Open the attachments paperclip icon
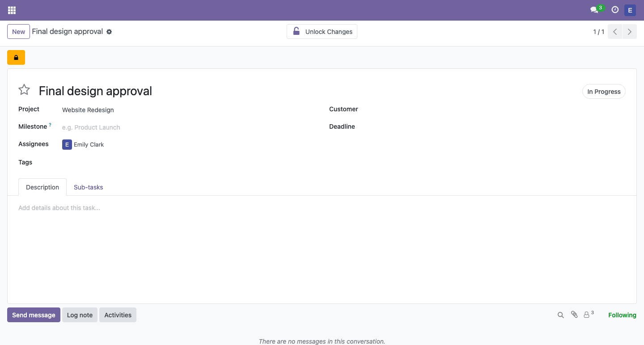644x345 pixels. pos(574,315)
